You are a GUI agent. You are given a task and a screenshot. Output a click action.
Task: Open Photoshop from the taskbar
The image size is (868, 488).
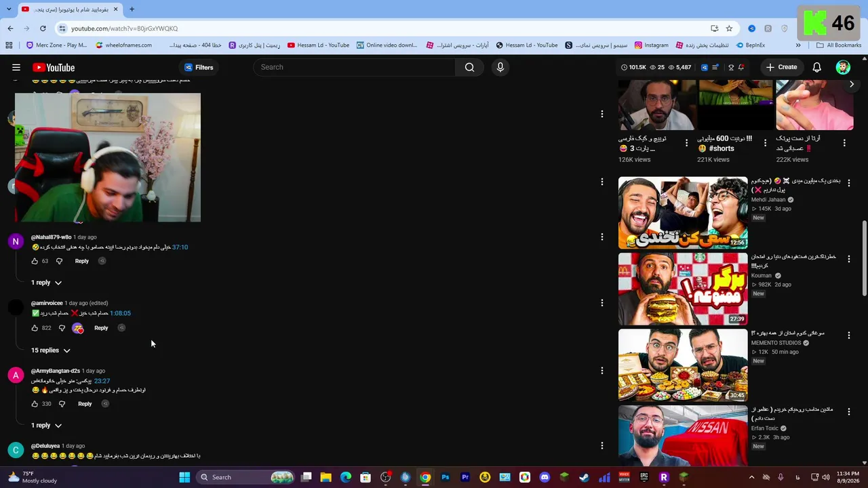click(x=446, y=477)
